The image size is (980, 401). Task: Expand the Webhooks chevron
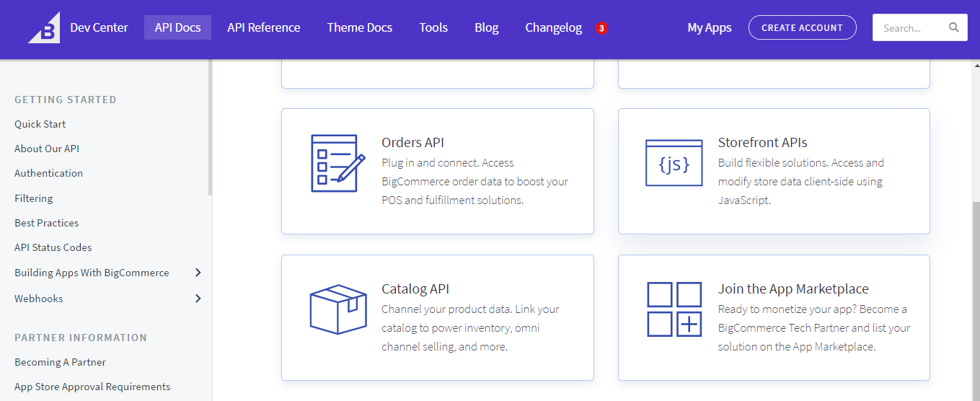pos(198,299)
